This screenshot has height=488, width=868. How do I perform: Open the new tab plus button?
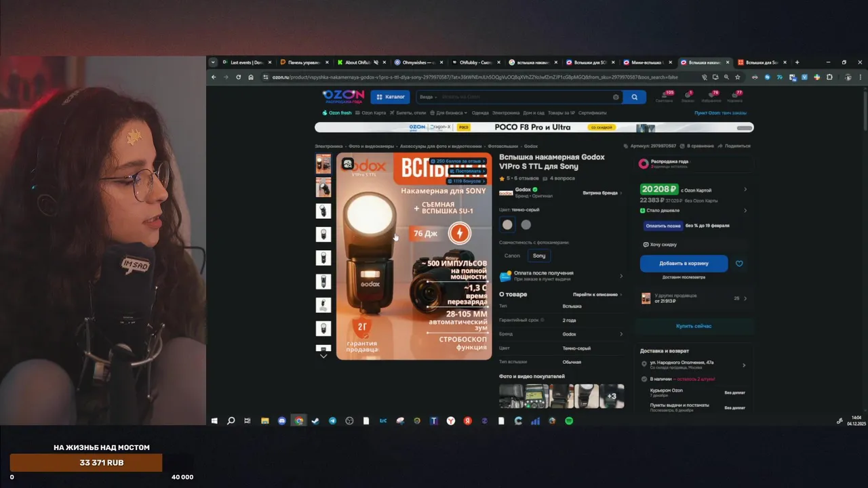797,62
